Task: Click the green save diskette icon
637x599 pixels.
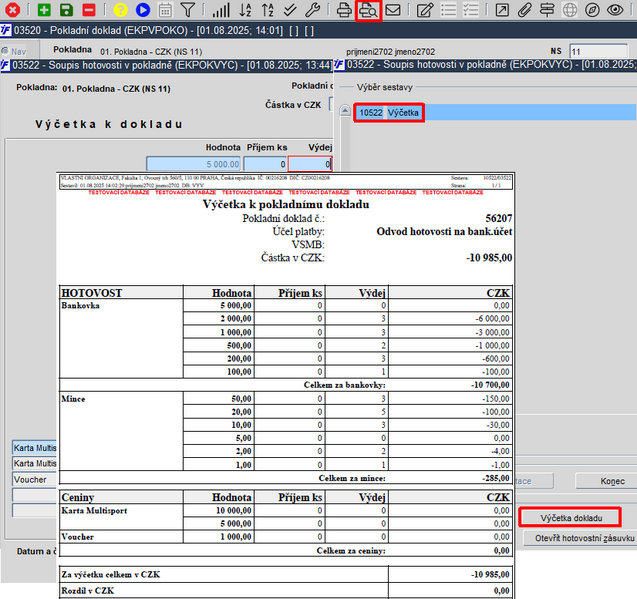Action: click(66, 11)
